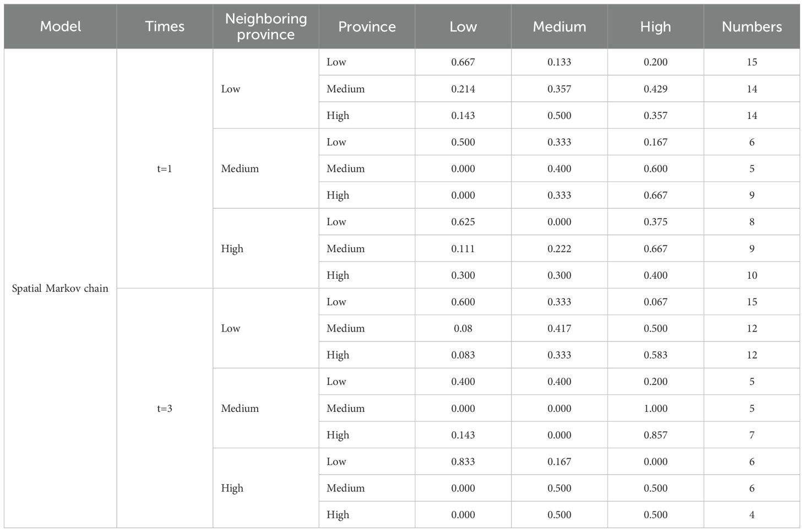This screenshot has height=532, width=804.
Task: Select the cell showing 0.111
Action: (463, 248)
